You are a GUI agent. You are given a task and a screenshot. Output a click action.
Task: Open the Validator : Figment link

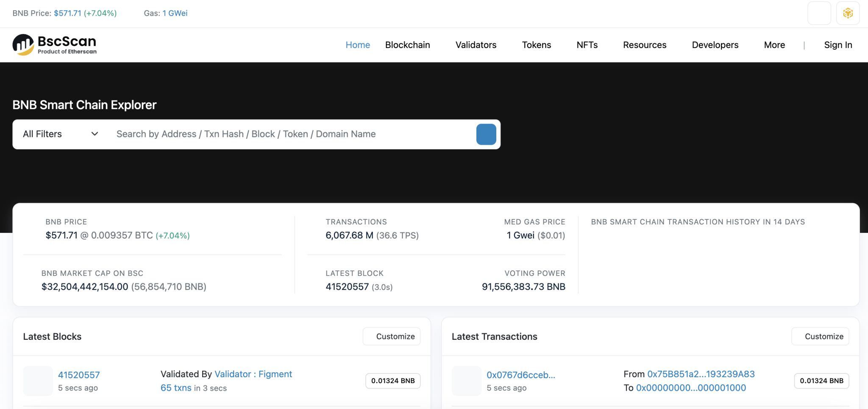pyautogui.click(x=253, y=374)
